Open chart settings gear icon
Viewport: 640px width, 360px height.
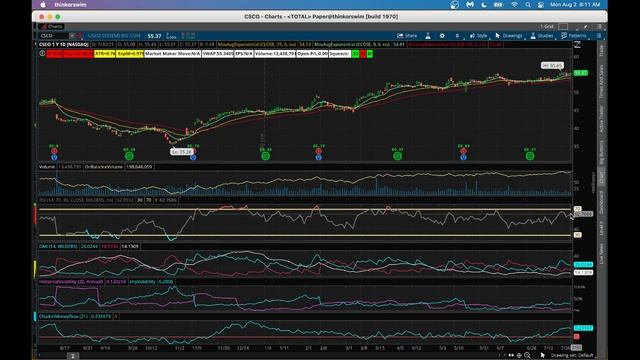pos(442,36)
